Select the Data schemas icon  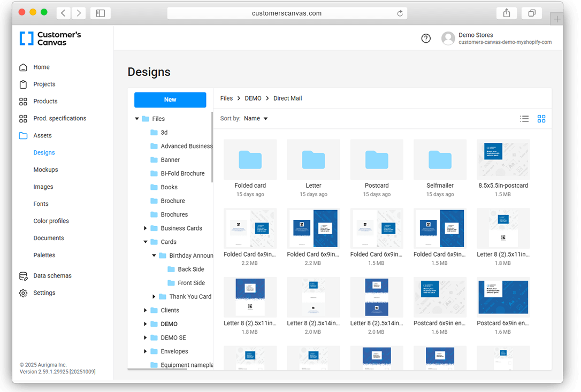pyautogui.click(x=22, y=275)
